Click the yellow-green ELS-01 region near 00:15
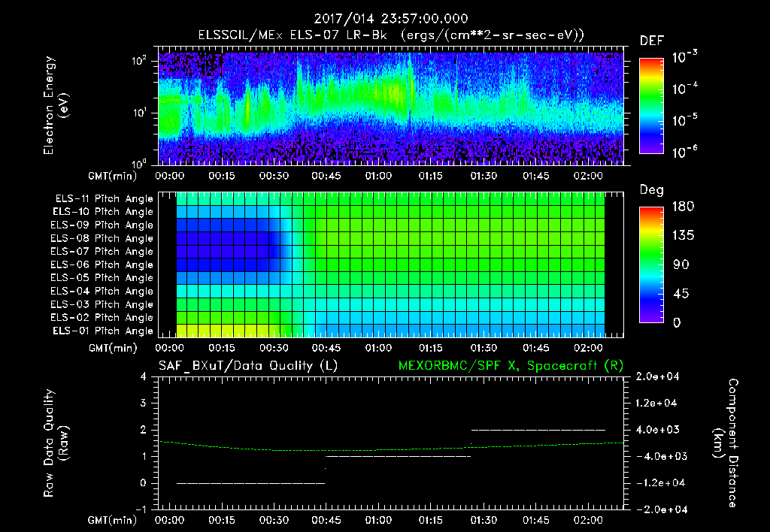The image size is (770, 532). coord(222,331)
